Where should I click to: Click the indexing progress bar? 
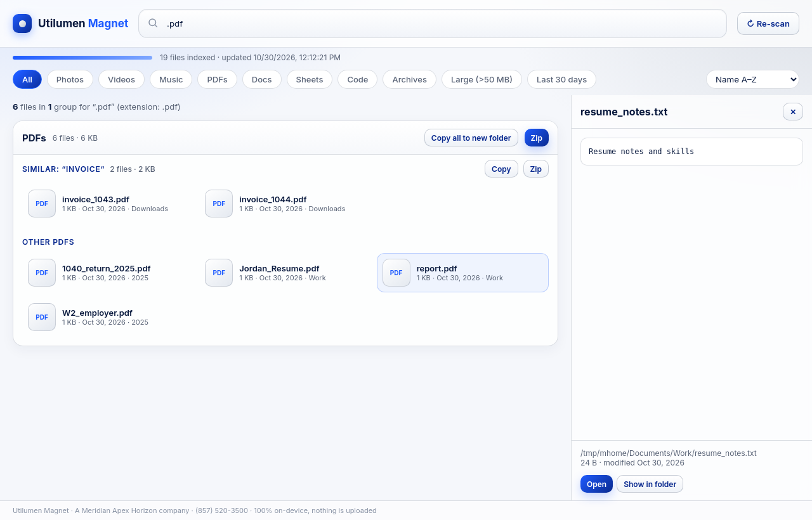[82, 58]
